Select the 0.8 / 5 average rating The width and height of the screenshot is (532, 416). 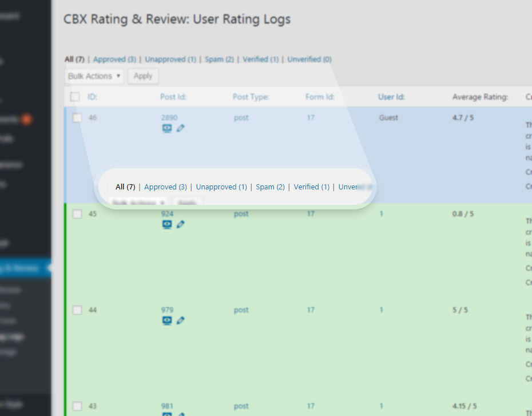pyautogui.click(x=463, y=214)
